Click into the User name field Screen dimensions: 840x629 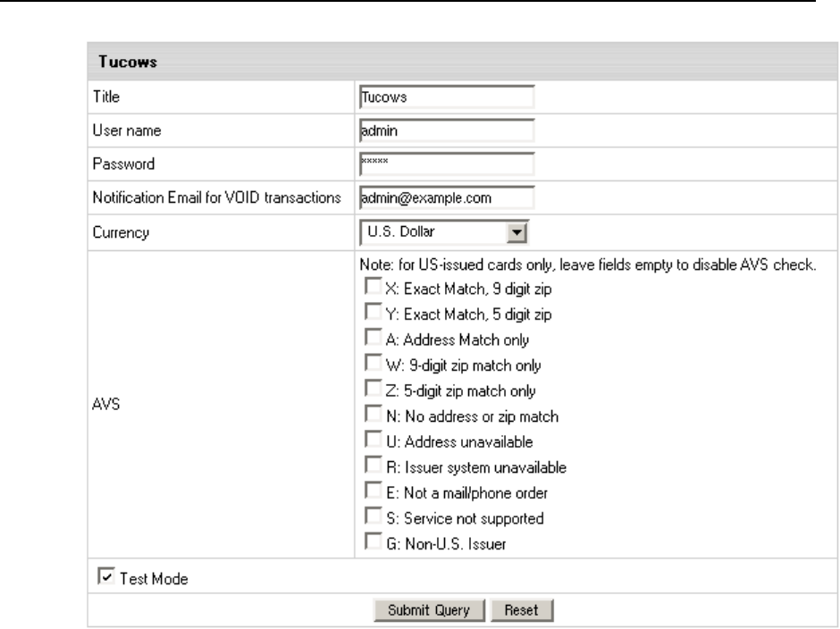(445, 130)
